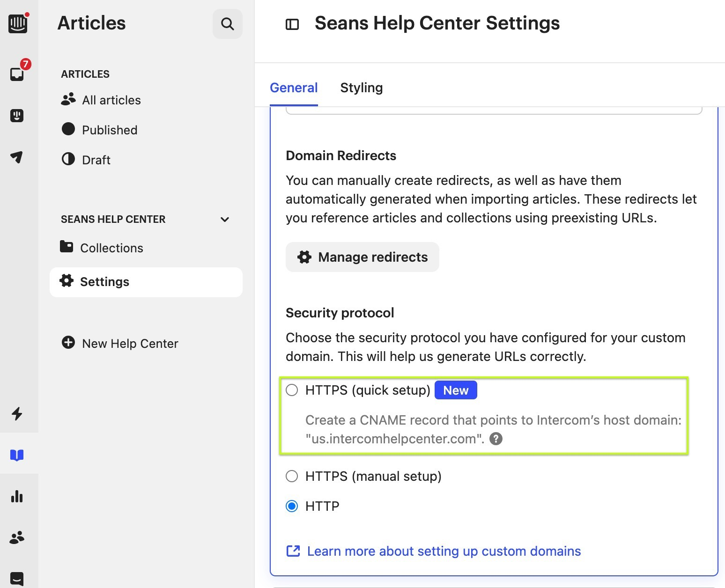Viewport: 725px width, 588px height.
Task: Open Settings in Seans Help Center
Action: coord(146,282)
